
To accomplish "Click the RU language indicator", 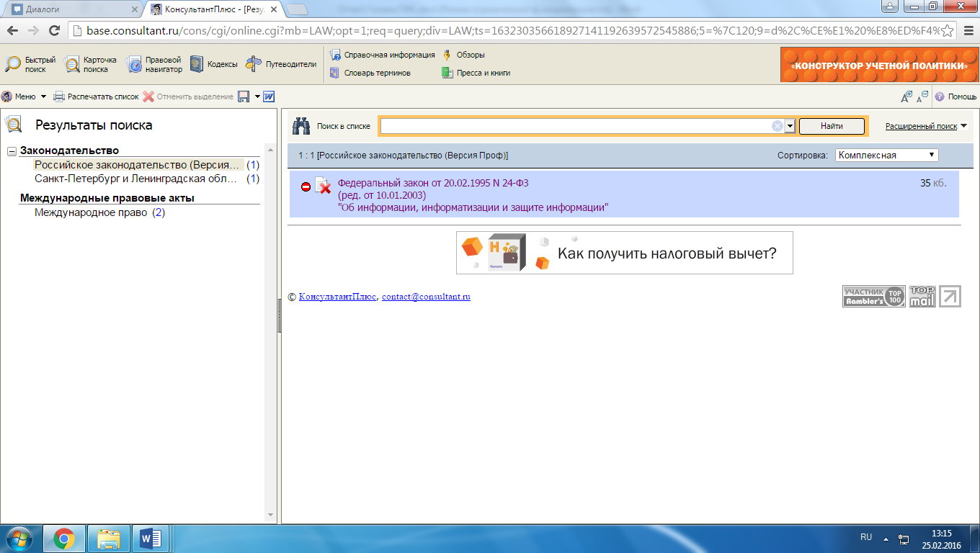I will [x=866, y=537].
